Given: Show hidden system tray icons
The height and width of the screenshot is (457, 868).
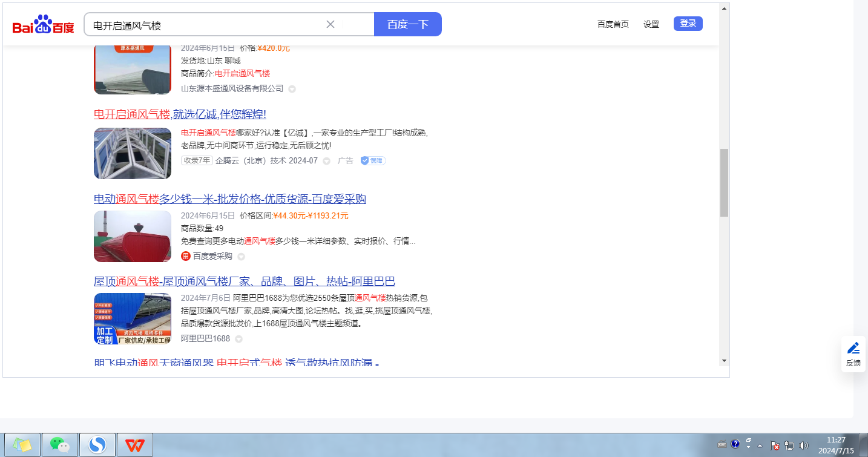Looking at the screenshot, I should pyautogui.click(x=760, y=445).
